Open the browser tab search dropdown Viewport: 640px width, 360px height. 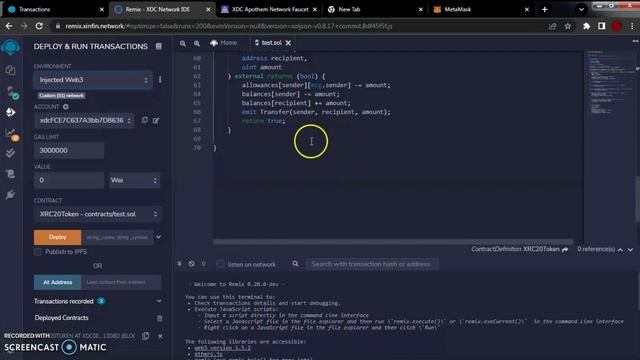click(x=581, y=9)
